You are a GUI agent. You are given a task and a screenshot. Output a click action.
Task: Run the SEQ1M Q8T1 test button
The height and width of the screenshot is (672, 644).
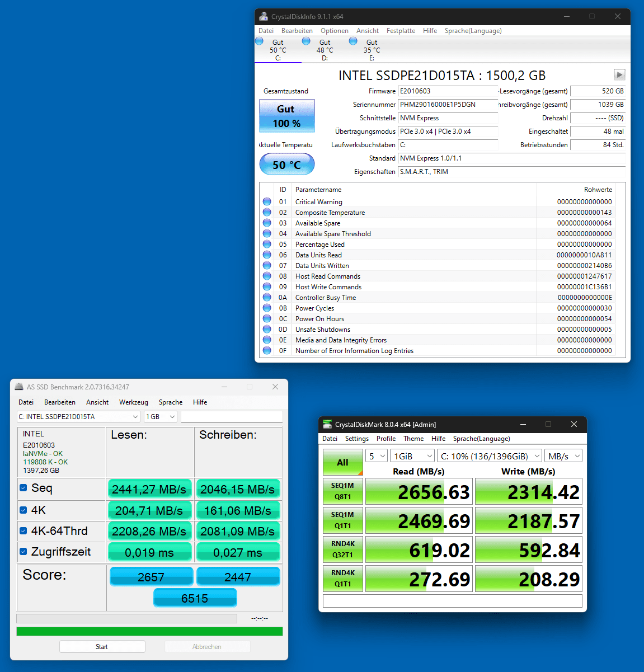point(342,491)
